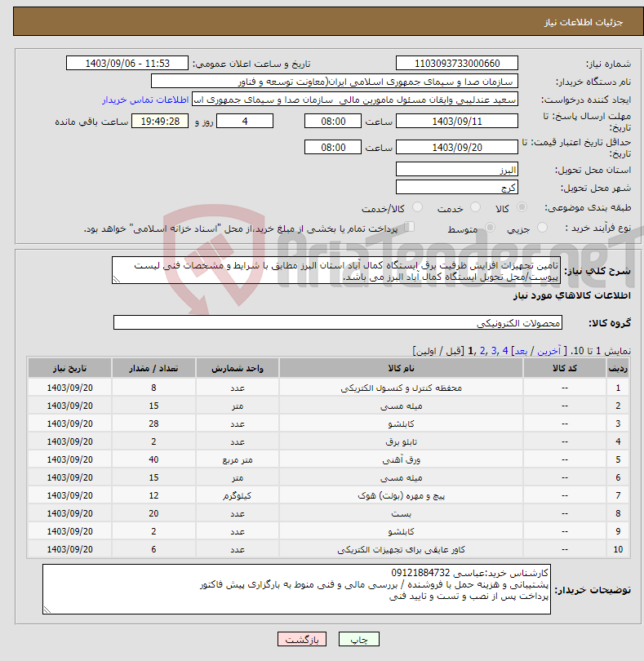Click the شرح کلی نیاز description text area
The height and width of the screenshot is (661, 644).
point(336,271)
